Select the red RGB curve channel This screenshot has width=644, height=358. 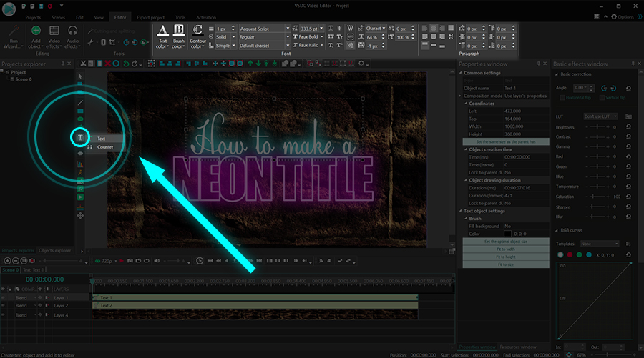(570, 254)
